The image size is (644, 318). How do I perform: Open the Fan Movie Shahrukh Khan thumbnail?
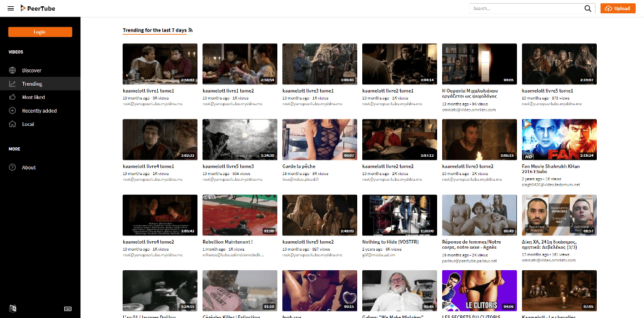tap(559, 139)
